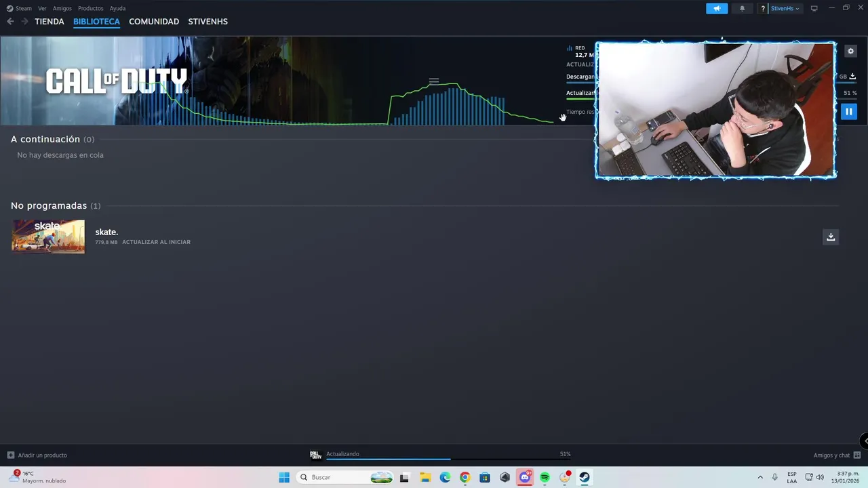The width and height of the screenshot is (868, 488).
Task: Open the Productos menu
Action: [x=91, y=8]
